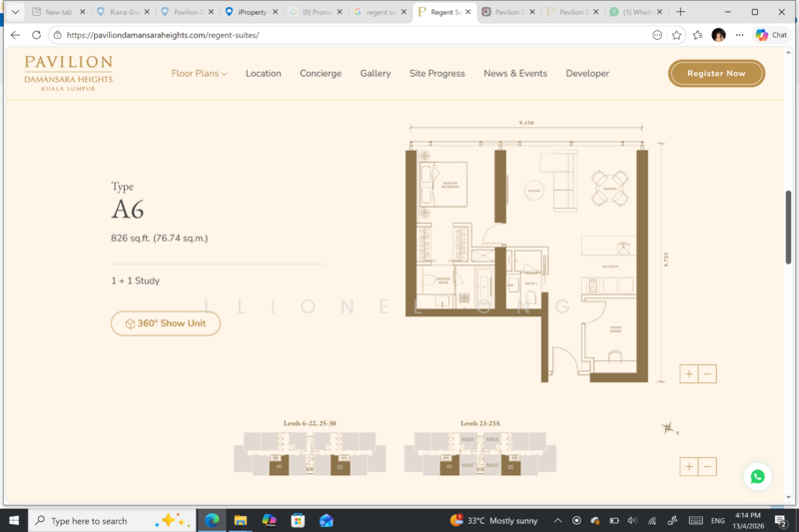
Task: Expand the Floor Plans dropdown menu
Action: 199,73
